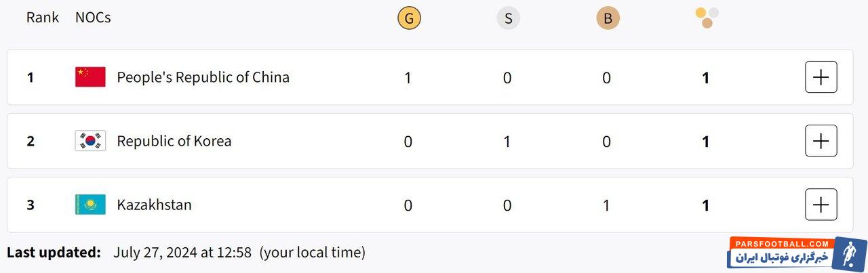
Task: Expand the People's Republic of China row
Action: [821, 77]
